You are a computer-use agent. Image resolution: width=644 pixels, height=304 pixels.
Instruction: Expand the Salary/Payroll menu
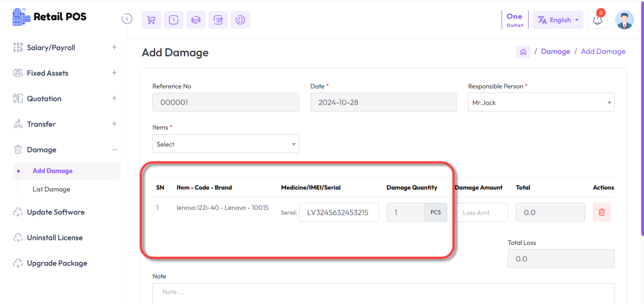pyautogui.click(x=114, y=47)
